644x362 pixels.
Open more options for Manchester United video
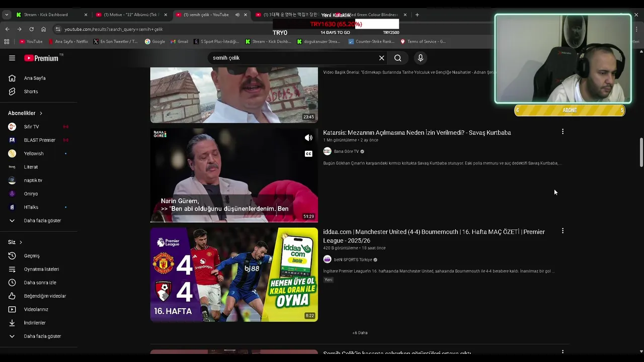(x=562, y=231)
